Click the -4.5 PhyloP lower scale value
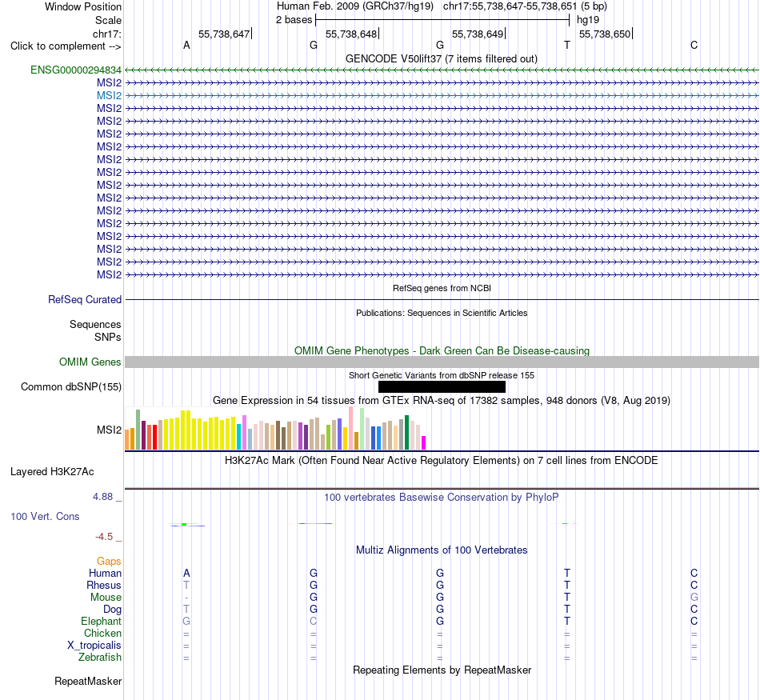The height and width of the screenshot is (700, 760). coord(104,537)
